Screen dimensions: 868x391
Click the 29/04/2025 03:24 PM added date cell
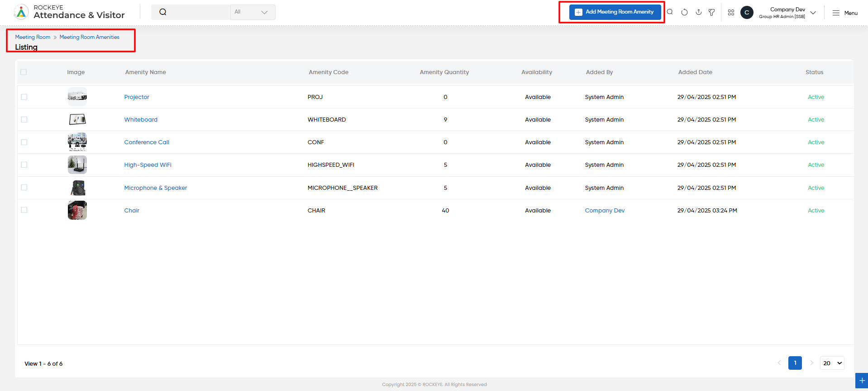[707, 210]
